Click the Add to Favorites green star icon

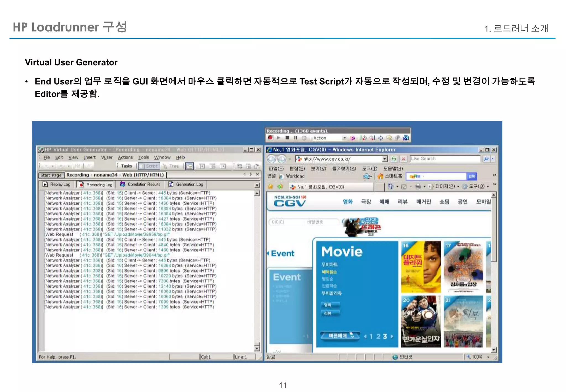click(281, 186)
